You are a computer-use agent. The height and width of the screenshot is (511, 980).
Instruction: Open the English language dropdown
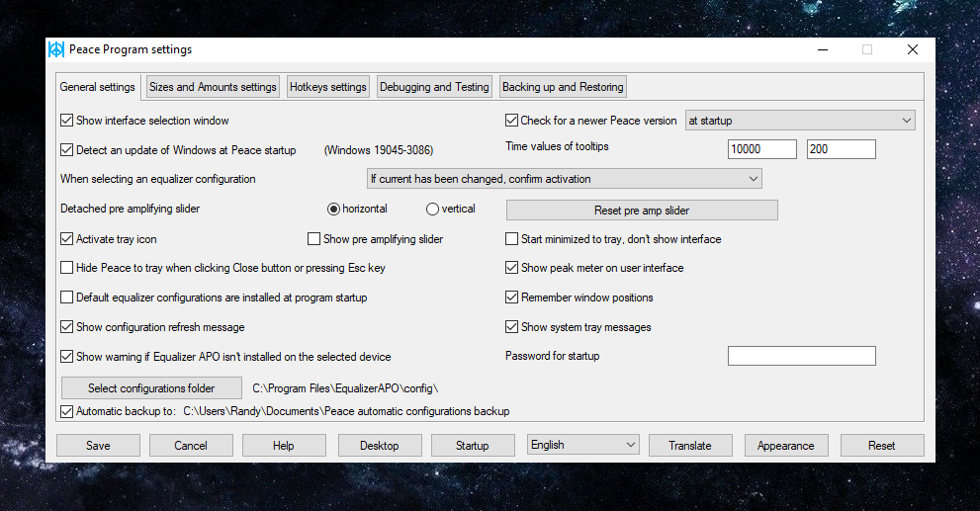pyautogui.click(x=583, y=445)
